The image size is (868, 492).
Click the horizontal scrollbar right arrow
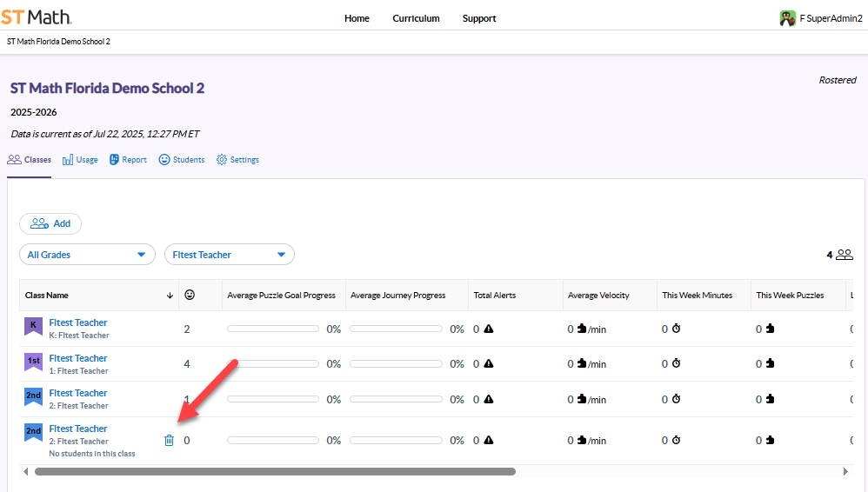(x=845, y=471)
